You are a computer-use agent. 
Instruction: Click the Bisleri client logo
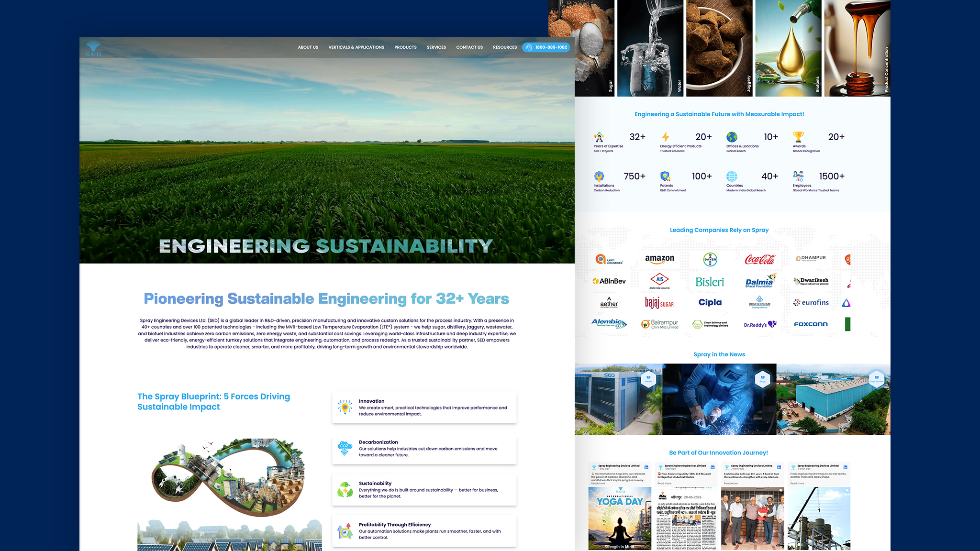click(710, 282)
